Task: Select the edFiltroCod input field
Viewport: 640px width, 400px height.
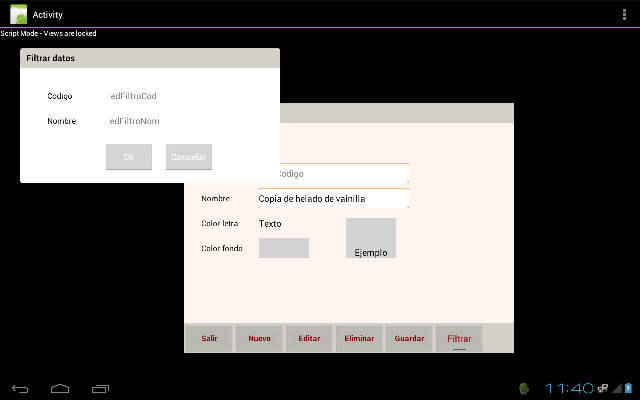Action: point(133,96)
